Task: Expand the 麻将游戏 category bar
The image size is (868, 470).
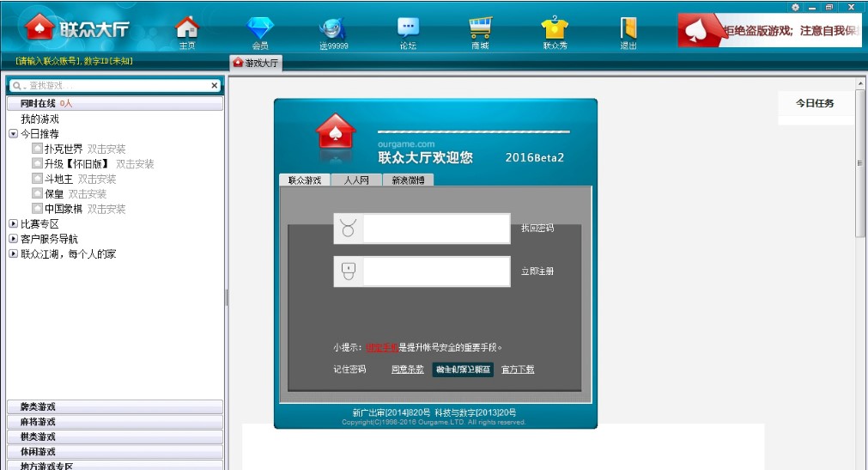Action: (x=115, y=422)
